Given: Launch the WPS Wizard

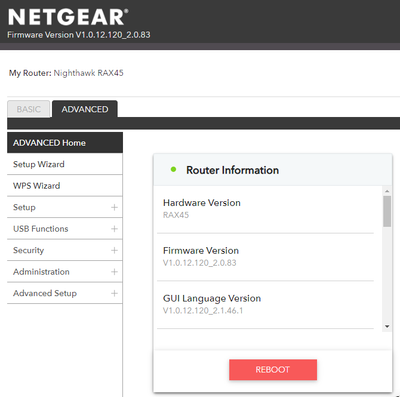Looking at the screenshot, I should click(x=65, y=186).
